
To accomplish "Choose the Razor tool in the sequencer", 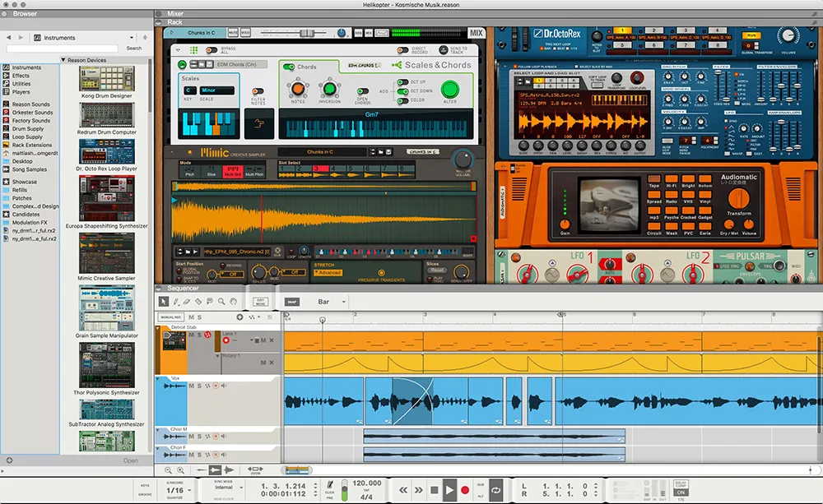I will (x=198, y=301).
